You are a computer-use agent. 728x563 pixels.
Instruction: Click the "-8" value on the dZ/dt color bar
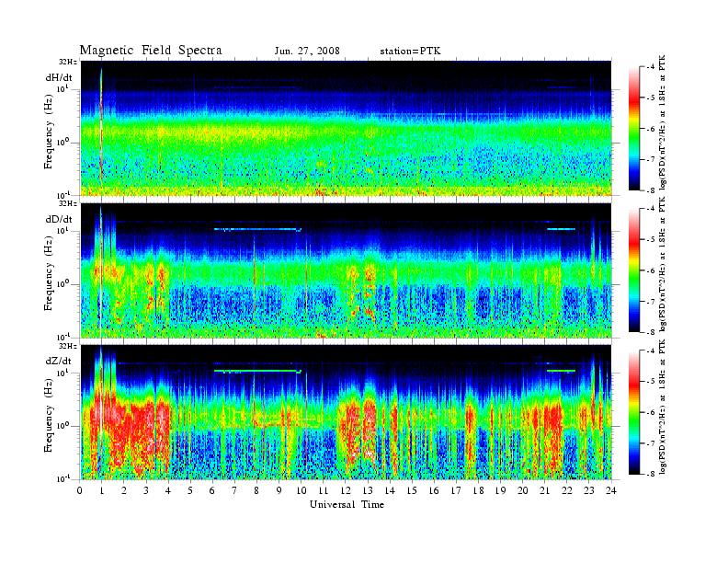(x=651, y=474)
